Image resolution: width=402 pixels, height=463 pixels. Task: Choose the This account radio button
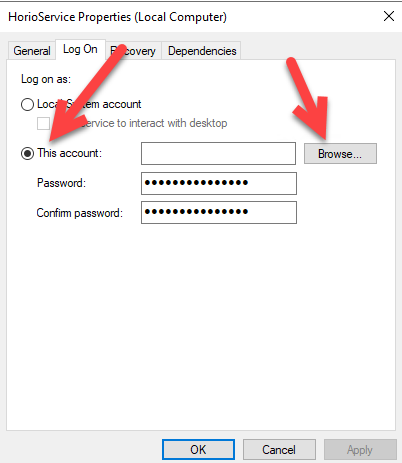click(27, 154)
